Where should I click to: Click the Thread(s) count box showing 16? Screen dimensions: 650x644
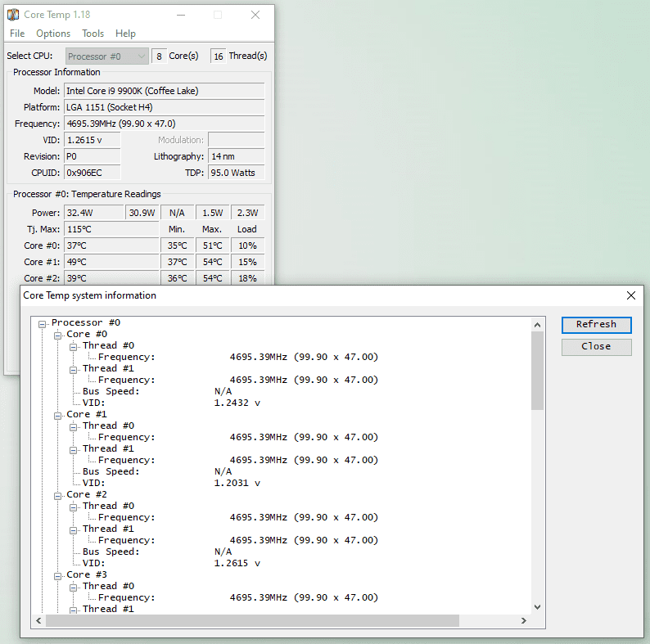(219, 56)
